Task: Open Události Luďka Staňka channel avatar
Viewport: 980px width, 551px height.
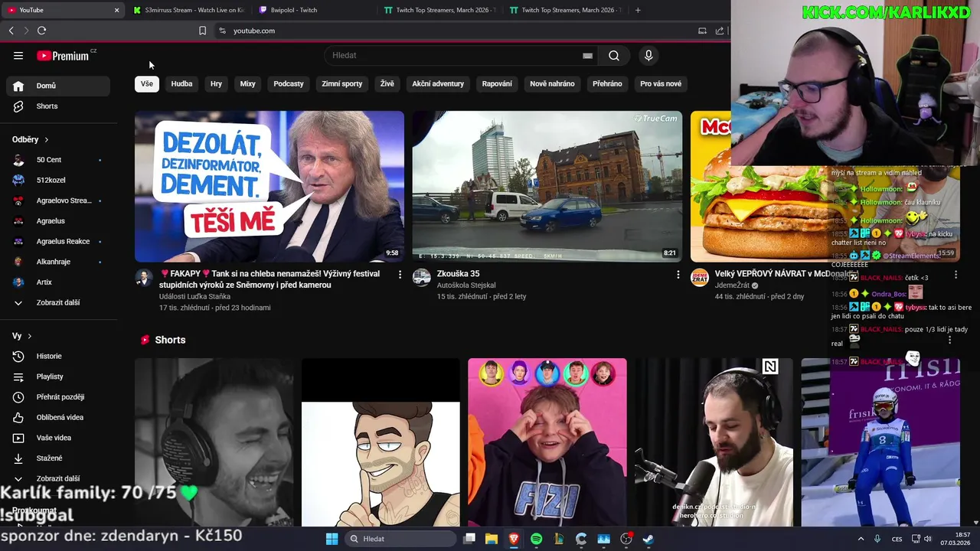Action: click(x=144, y=277)
